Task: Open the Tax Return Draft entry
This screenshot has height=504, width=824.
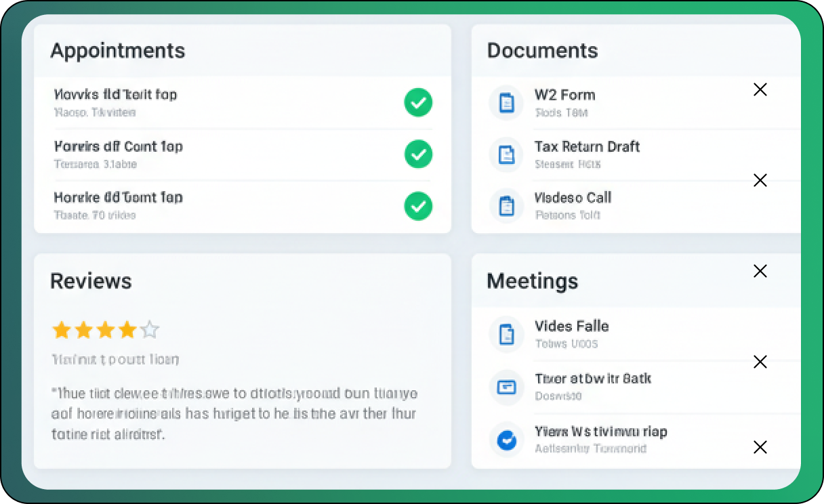Action: click(587, 146)
